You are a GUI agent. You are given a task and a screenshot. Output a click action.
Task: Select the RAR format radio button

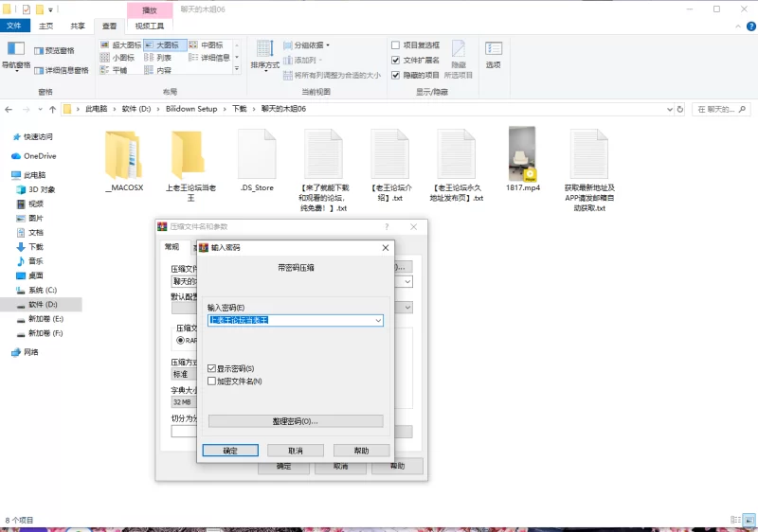point(180,341)
